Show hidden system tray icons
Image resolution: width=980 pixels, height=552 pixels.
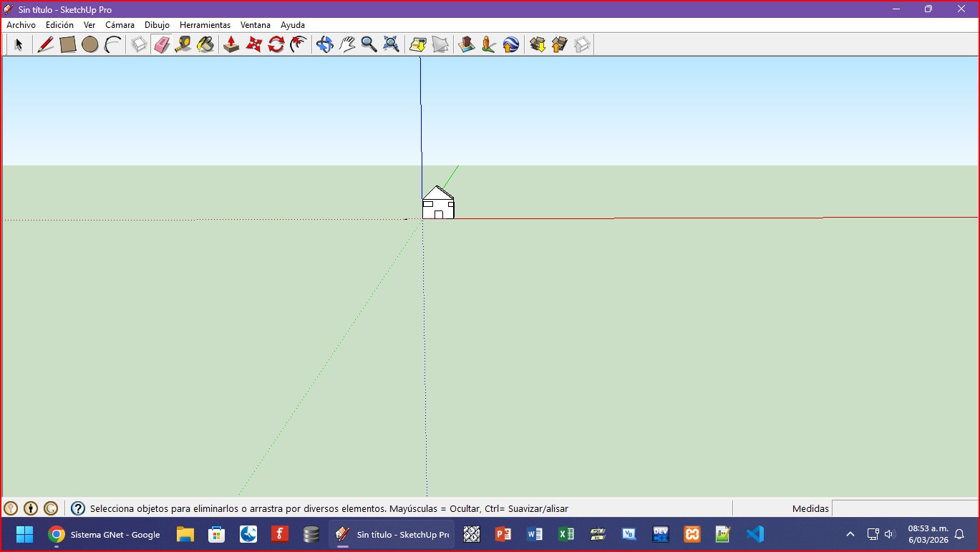pos(850,534)
